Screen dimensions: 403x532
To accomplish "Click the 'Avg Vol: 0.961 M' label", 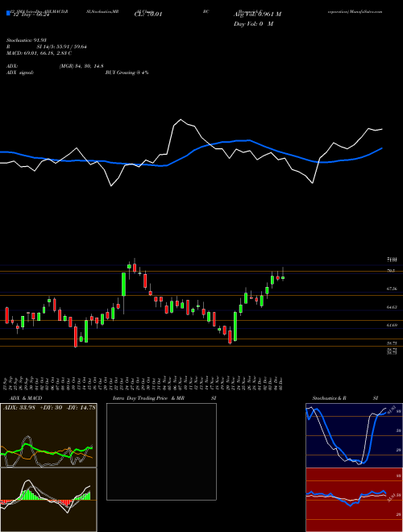I will [257, 15].
